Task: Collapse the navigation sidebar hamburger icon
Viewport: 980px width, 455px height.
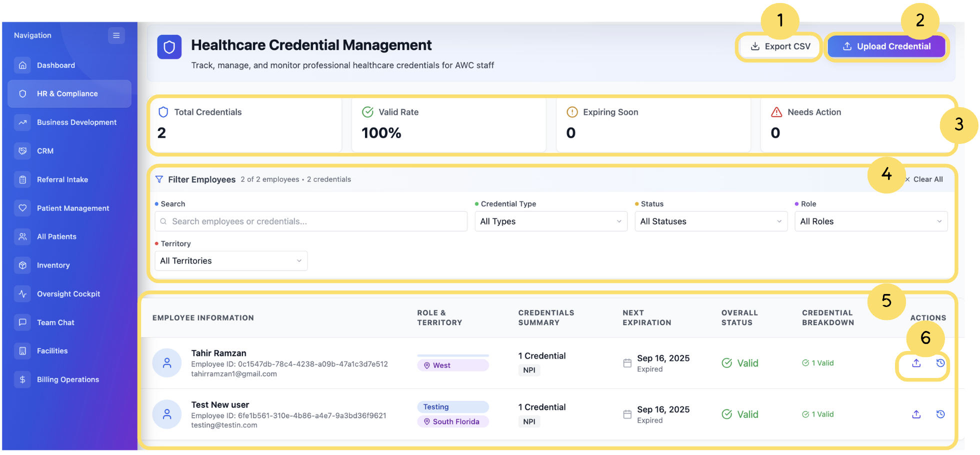Action: [116, 35]
